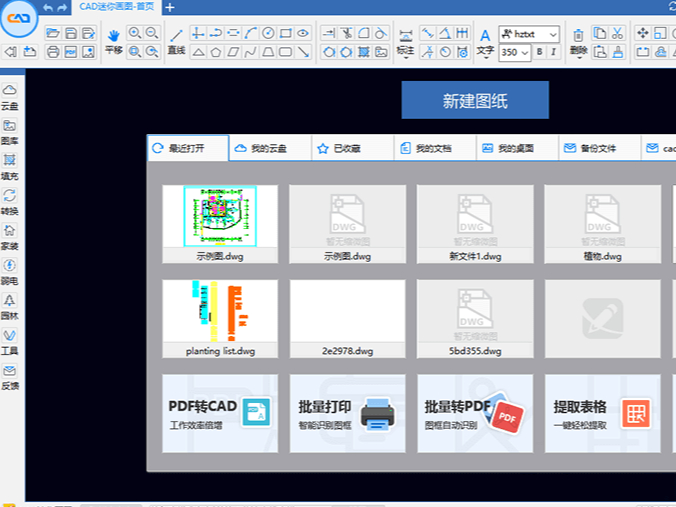Click the 删除 delete trash icon
Image resolution: width=676 pixels, height=507 pixels.
click(579, 42)
